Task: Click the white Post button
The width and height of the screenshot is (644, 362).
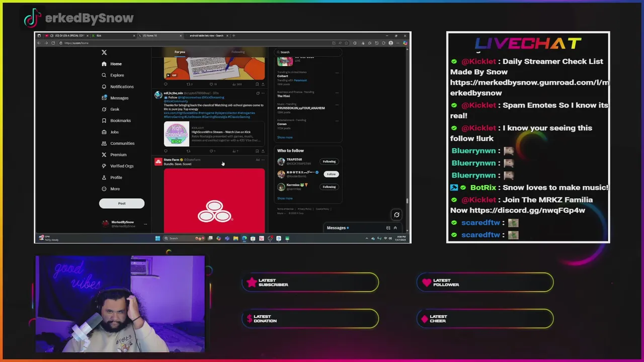Action: click(122, 203)
